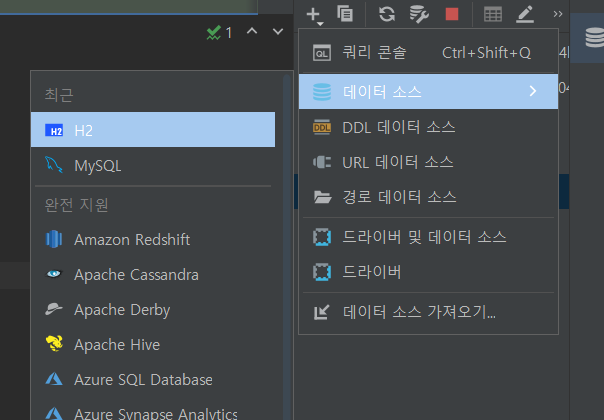Open Data Source Properties wrench icon
Screen dimensions: 604x420
419,15
